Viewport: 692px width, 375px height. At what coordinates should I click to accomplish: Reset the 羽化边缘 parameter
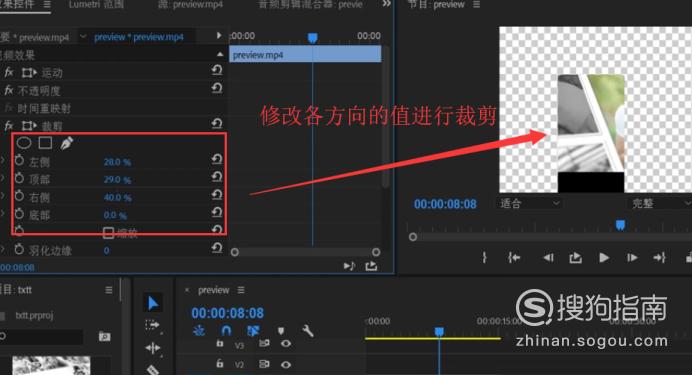click(217, 248)
